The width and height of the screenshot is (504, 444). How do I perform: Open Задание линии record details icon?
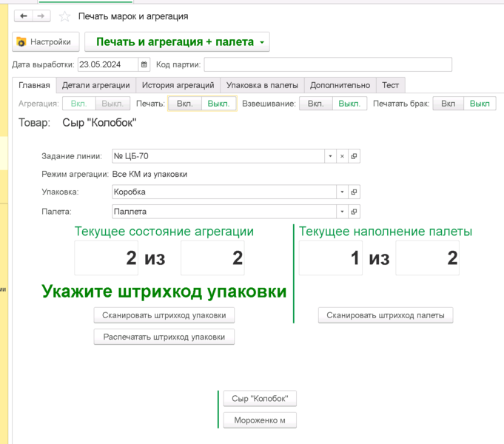tap(355, 156)
